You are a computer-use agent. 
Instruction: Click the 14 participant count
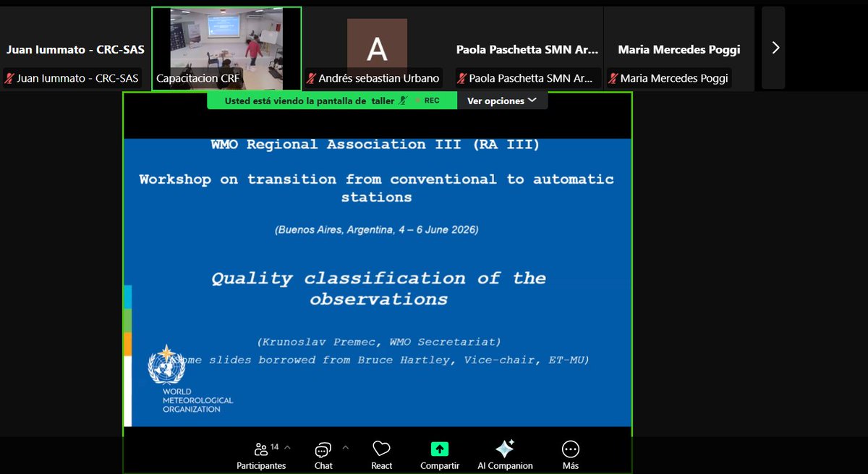pos(275,447)
